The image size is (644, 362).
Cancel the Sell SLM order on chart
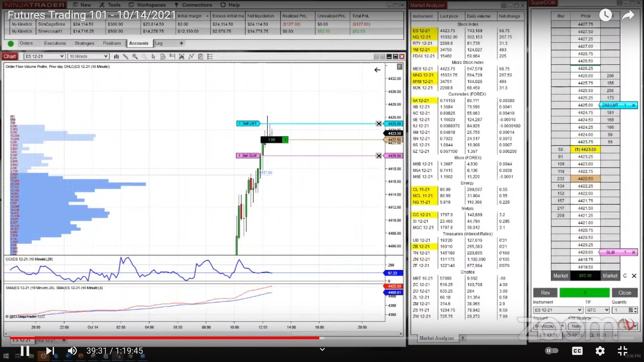point(379,156)
